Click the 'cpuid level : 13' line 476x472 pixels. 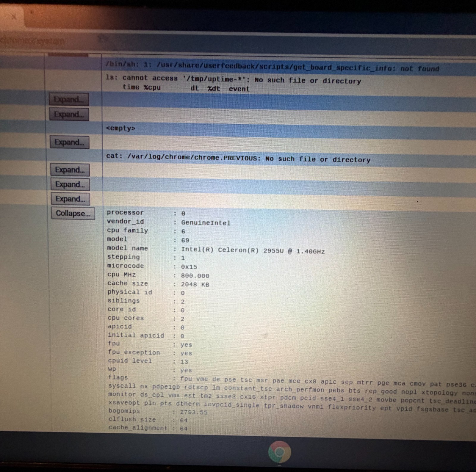[148, 361]
